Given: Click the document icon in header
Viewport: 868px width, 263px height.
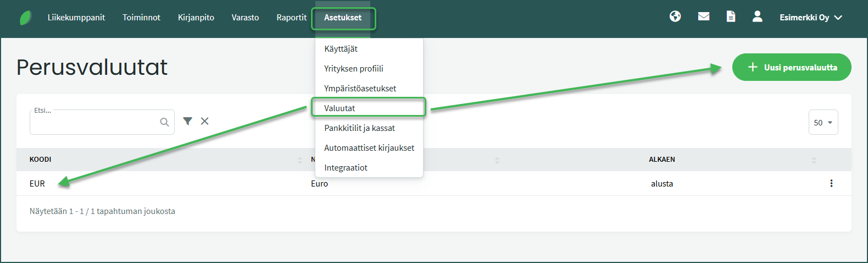Looking at the screenshot, I should [731, 17].
